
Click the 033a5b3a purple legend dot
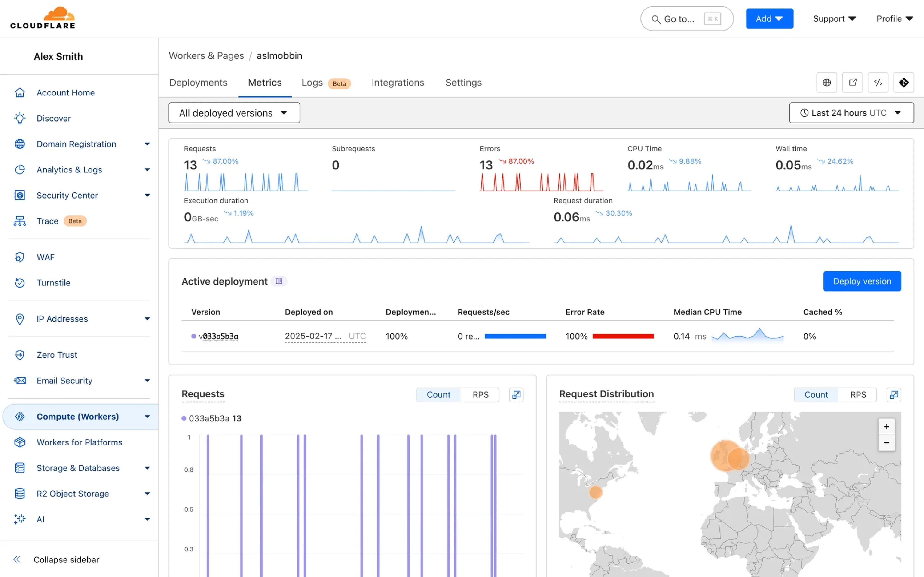[184, 419]
